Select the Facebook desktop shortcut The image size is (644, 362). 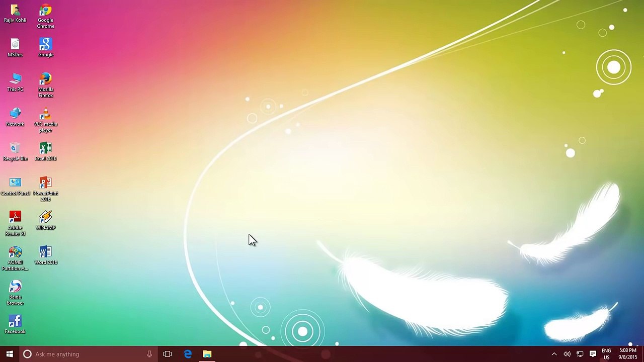[15, 325]
